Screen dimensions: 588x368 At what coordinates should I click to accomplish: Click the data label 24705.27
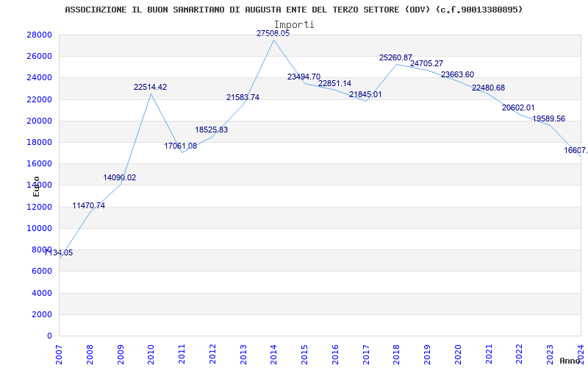pos(426,64)
